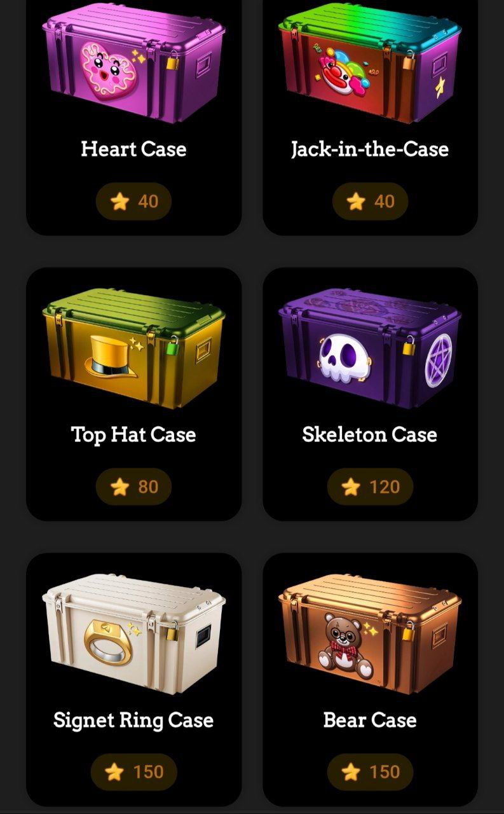
Task: Tap the 80 stars price button
Action: 133,487
